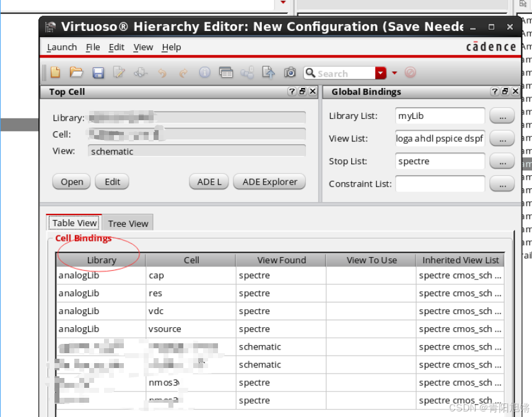Create a new configuration file
The width and height of the screenshot is (532, 417).
coord(55,72)
